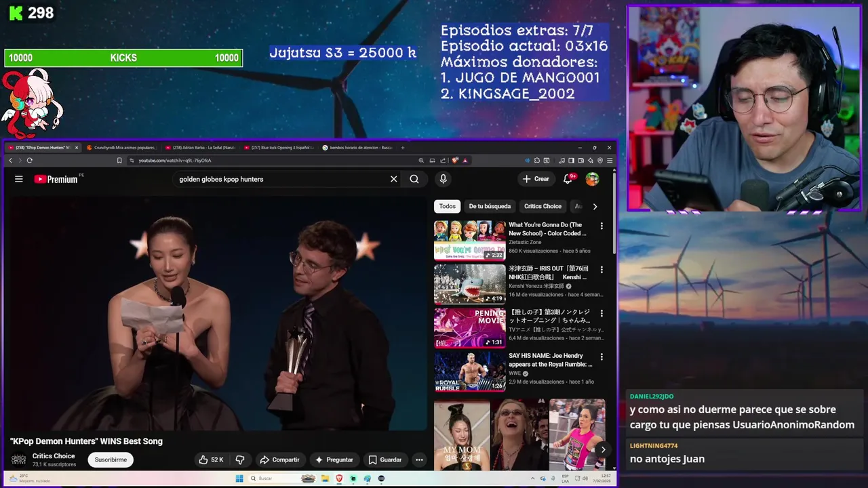Activate voice search microphone

click(443, 179)
